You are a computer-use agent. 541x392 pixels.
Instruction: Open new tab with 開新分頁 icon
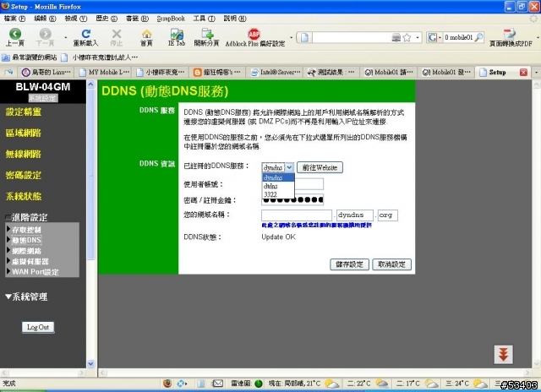click(207, 34)
